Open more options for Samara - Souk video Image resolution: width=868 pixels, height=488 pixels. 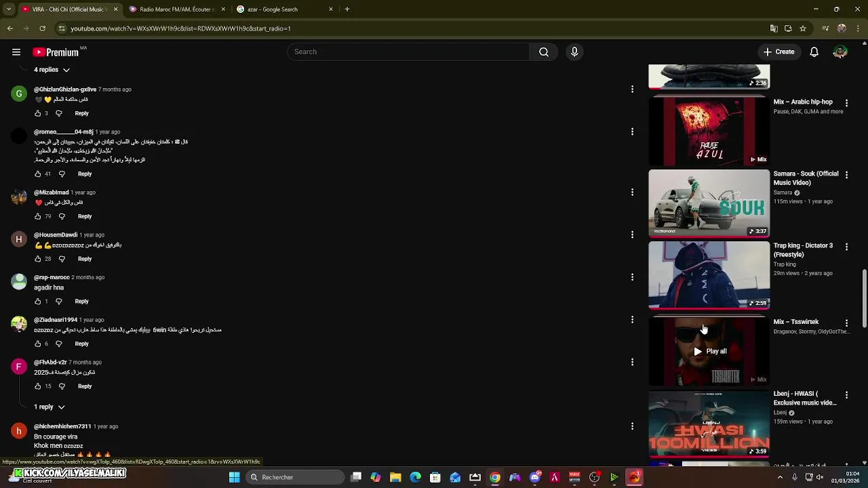point(846,175)
